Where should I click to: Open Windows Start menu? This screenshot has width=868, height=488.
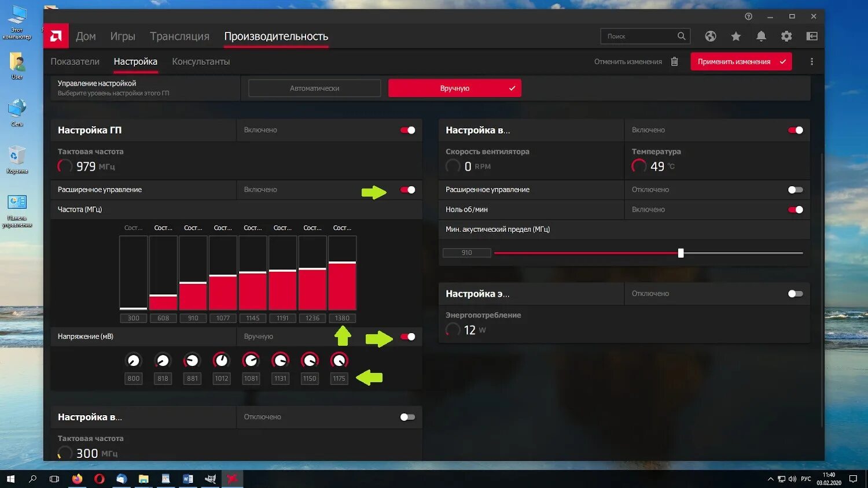coord(10,479)
